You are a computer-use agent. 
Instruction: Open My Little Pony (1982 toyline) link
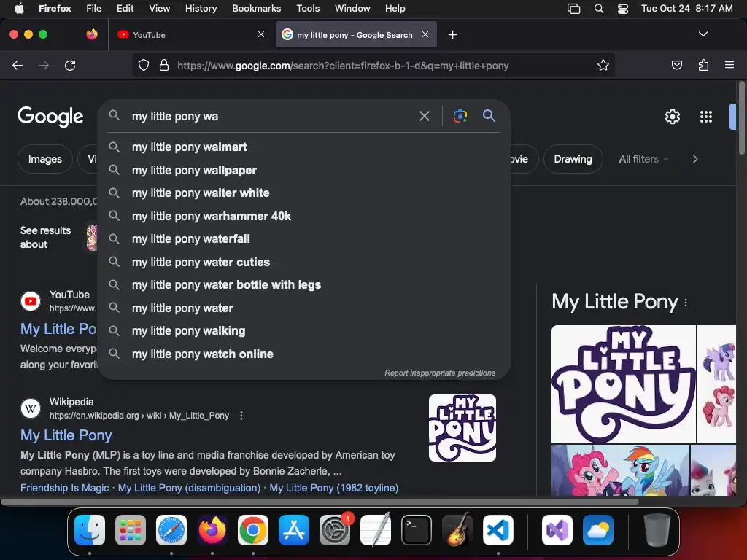click(x=334, y=488)
